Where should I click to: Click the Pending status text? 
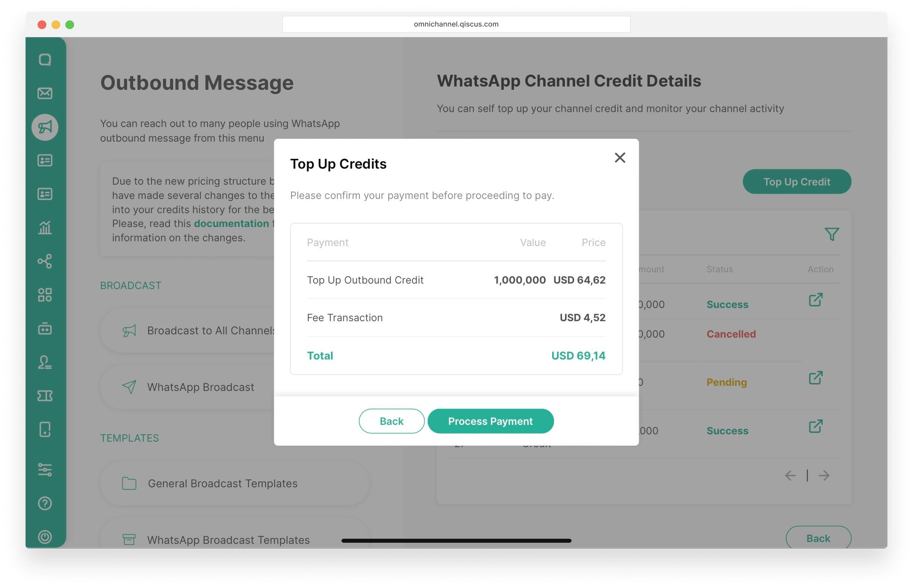coord(726,382)
